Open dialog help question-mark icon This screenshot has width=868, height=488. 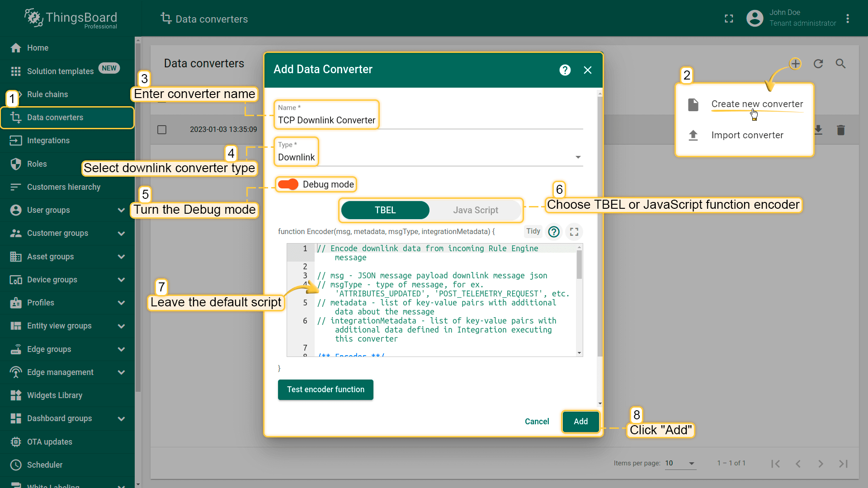point(565,70)
